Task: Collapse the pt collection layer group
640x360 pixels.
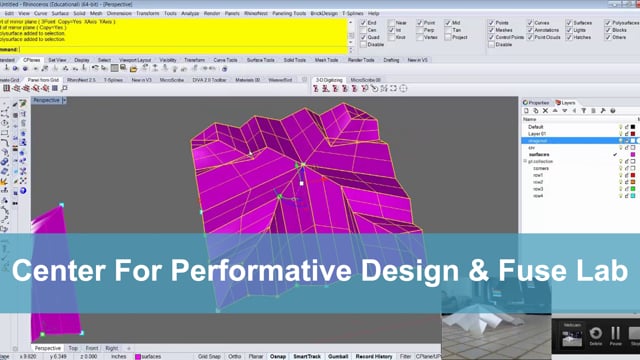Action: click(x=525, y=162)
